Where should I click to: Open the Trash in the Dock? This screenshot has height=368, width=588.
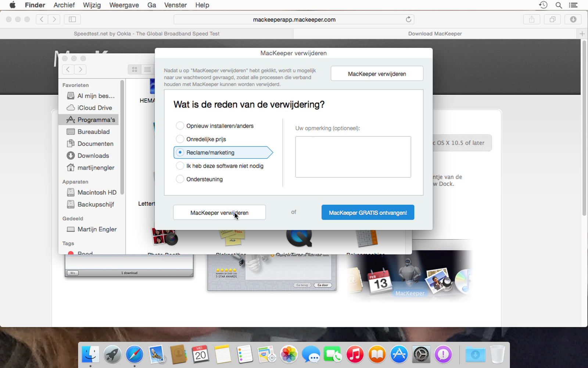click(497, 354)
